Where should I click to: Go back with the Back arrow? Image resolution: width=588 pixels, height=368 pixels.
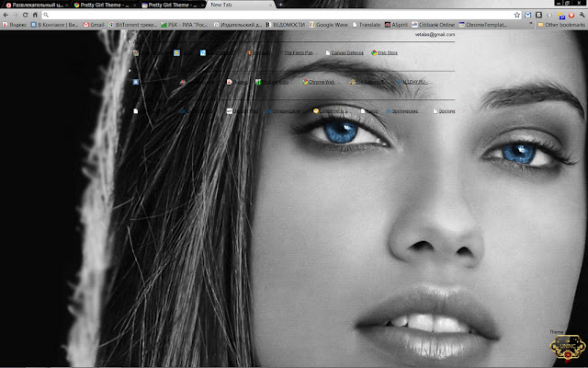coord(6,15)
